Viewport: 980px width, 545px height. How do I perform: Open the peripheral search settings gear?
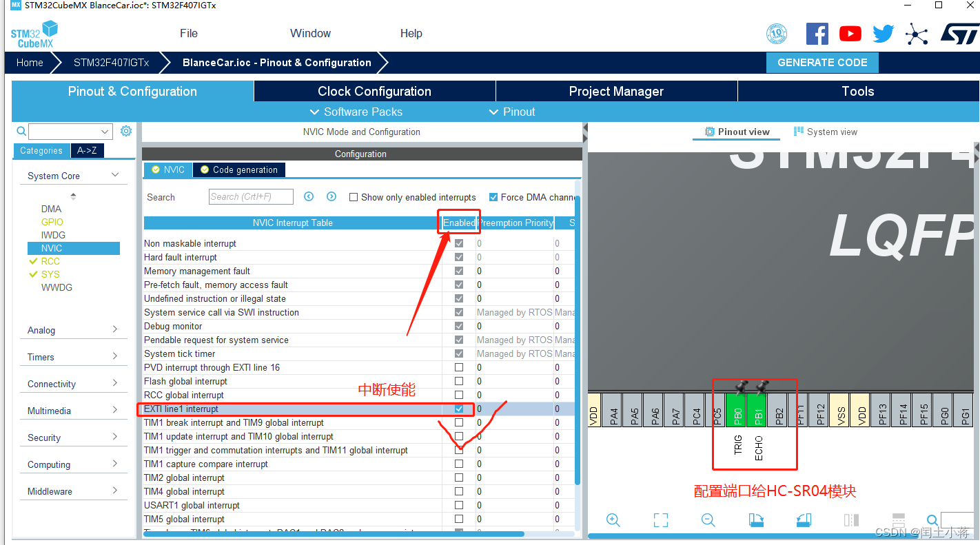[x=126, y=131]
